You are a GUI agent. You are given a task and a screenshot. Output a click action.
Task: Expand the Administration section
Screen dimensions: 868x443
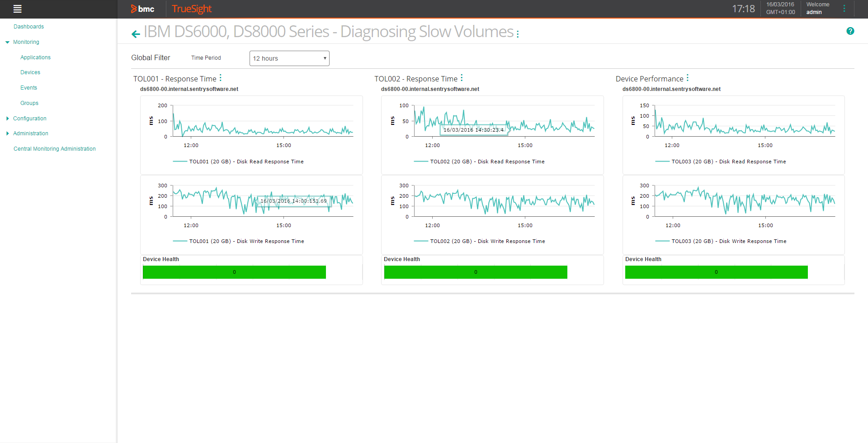pyautogui.click(x=7, y=133)
